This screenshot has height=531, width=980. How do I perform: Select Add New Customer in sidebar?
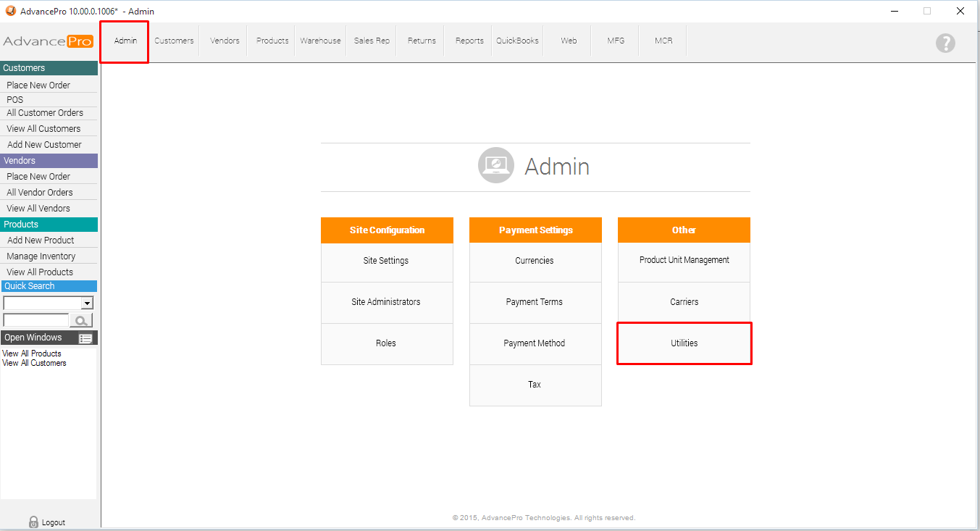tap(44, 145)
